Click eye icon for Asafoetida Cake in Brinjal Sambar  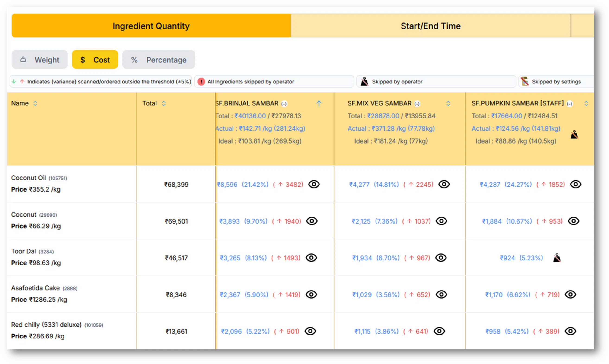tap(311, 294)
